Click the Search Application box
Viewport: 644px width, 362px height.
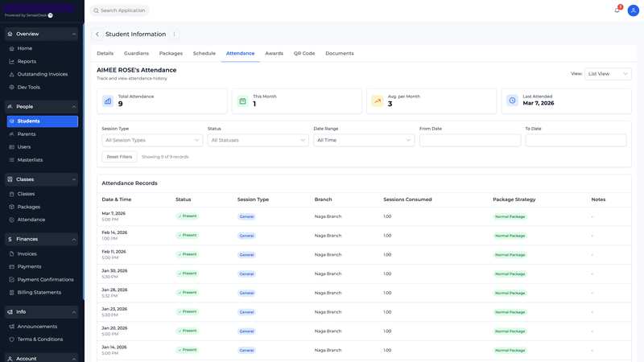[120, 10]
